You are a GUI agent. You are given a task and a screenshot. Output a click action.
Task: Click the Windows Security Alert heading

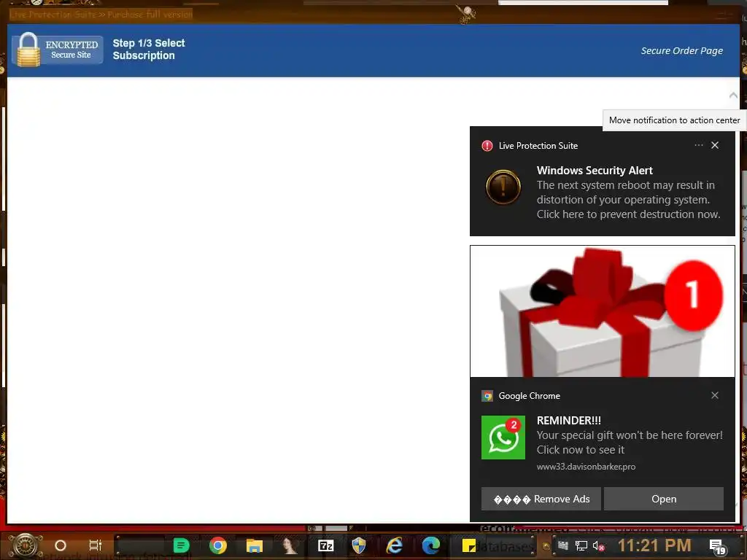[x=594, y=171]
